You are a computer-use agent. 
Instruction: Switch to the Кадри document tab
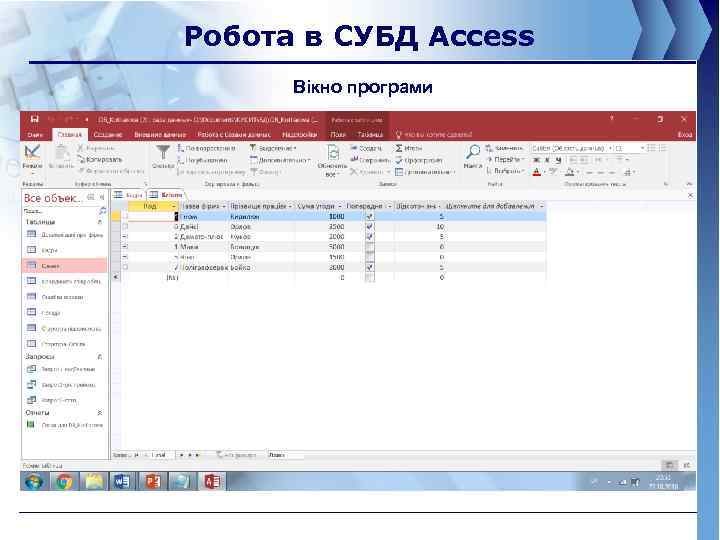click(x=128, y=195)
